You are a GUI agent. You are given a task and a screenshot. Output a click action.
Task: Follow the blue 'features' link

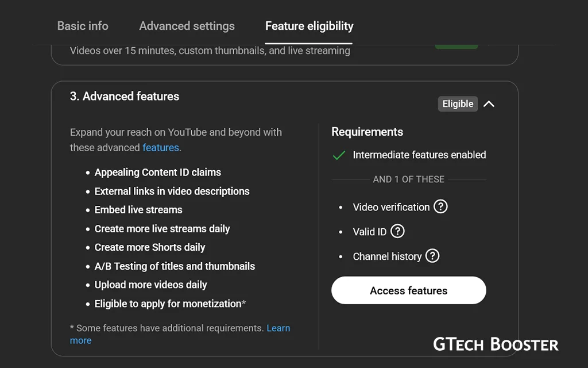(161, 148)
